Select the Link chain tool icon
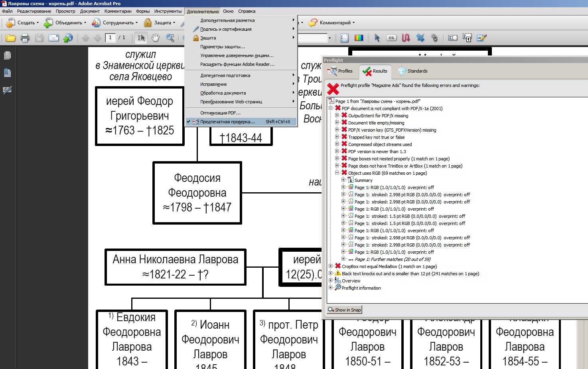Viewport: 588px width, 369px height. (434, 38)
